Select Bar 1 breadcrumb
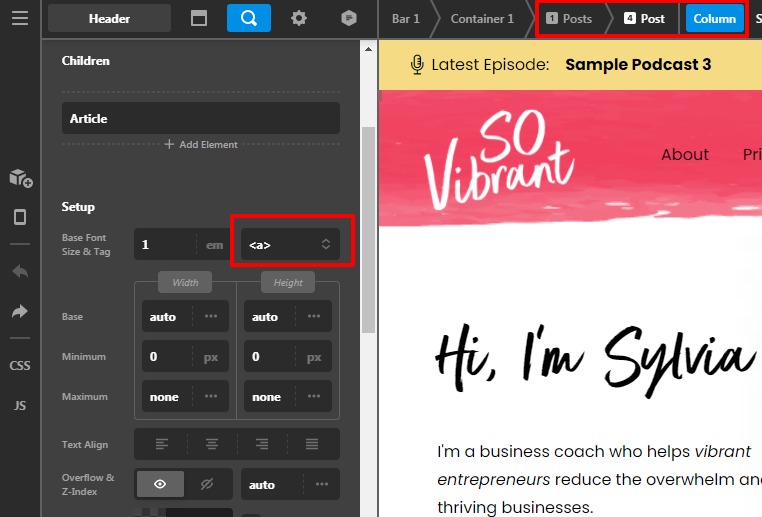Image resolution: width=762 pixels, height=517 pixels. tap(406, 18)
